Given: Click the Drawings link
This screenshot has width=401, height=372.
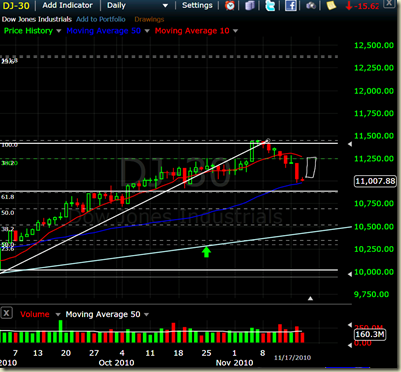Looking at the screenshot, I should pyautogui.click(x=149, y=19).
